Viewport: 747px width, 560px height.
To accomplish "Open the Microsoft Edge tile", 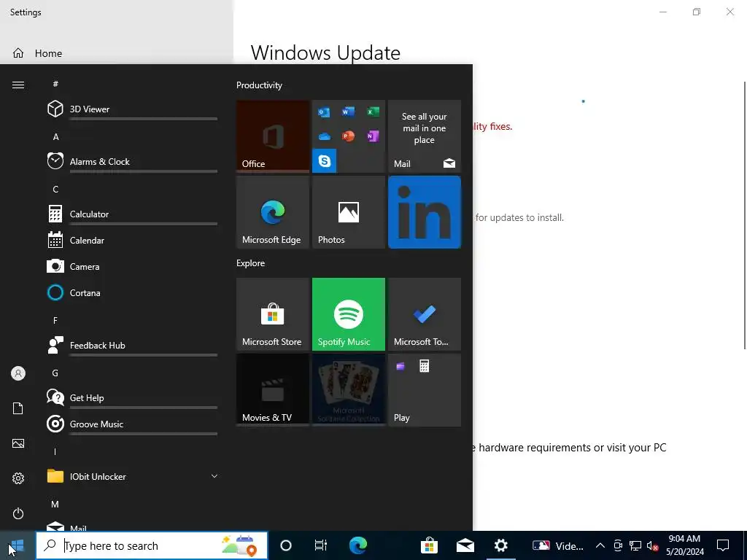I will [273, 212].
